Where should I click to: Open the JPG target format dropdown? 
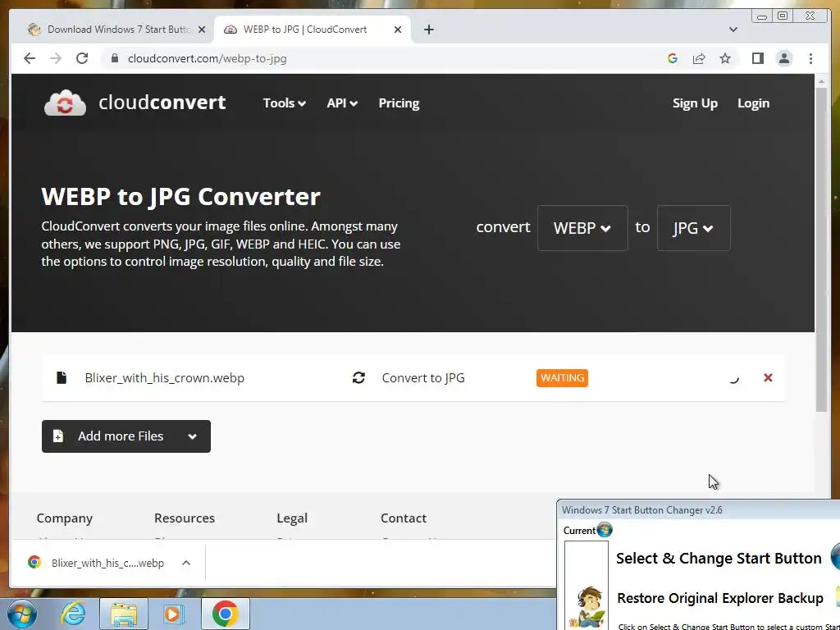pyautogui.click(x=693, y=228)
